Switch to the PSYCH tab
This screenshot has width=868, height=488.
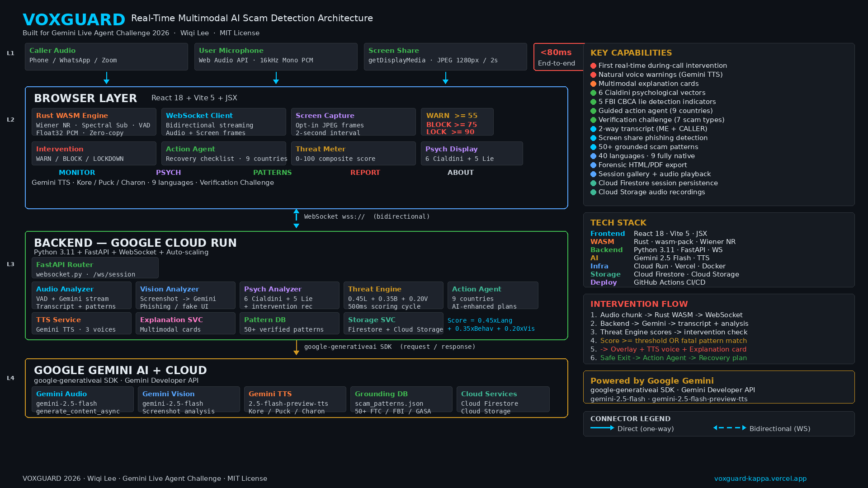tap(168, 173)
